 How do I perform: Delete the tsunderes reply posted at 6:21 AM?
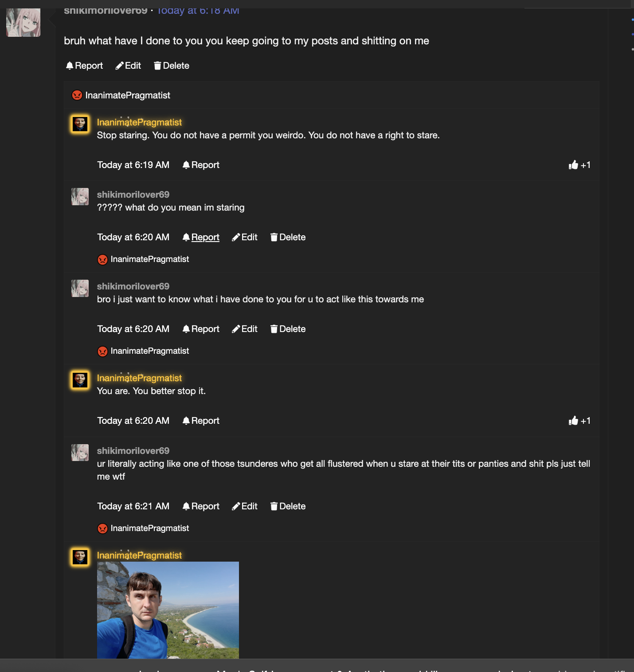(x=288, y=506)
